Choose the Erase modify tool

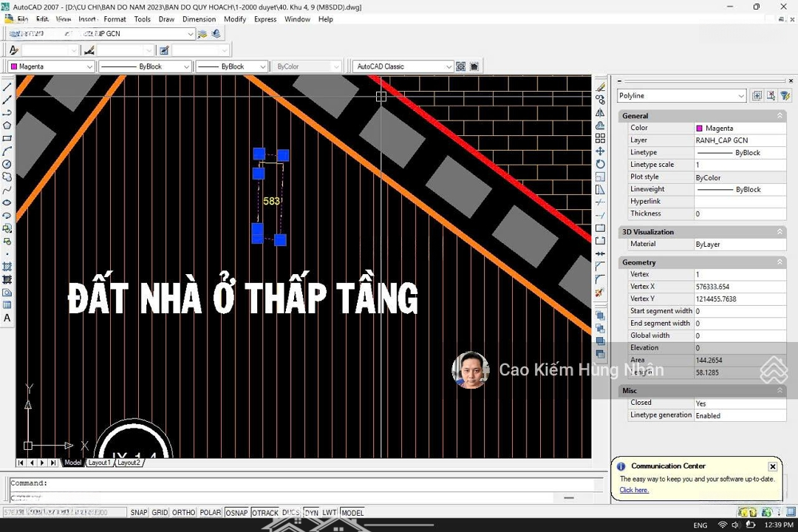[x=600, y=87]
